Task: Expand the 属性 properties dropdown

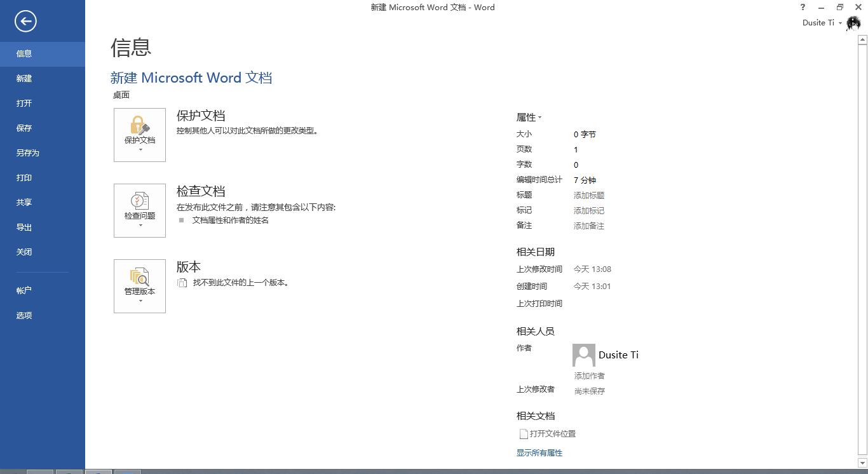Action: pos(529,117)
